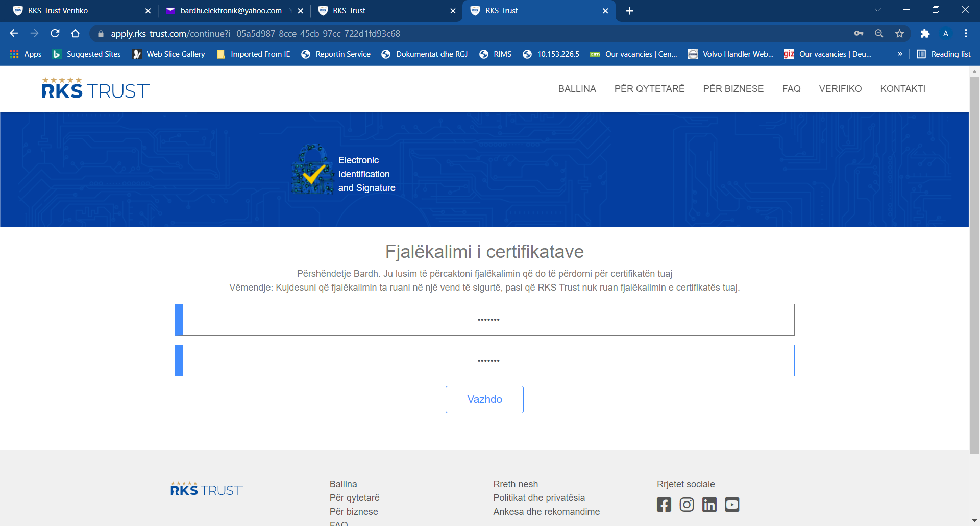Open the zoom magnifier icon in address bar
The image size is (980, 526).
[879, 33]
